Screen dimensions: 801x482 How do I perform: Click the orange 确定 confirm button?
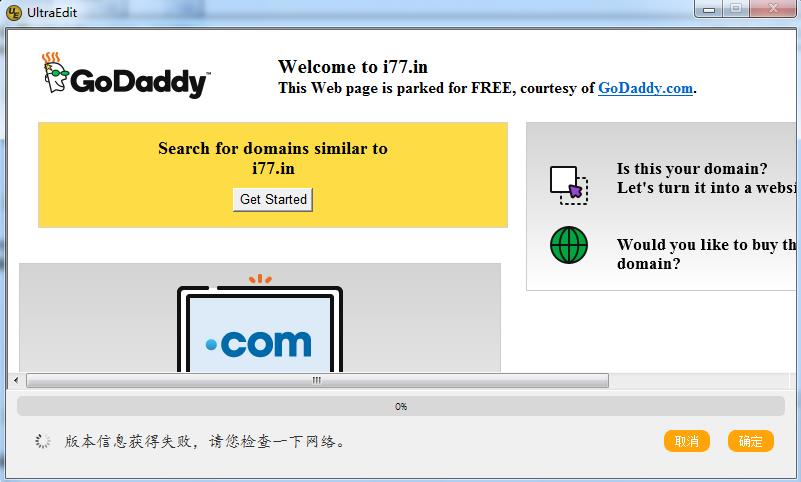[x=750, y=441]
